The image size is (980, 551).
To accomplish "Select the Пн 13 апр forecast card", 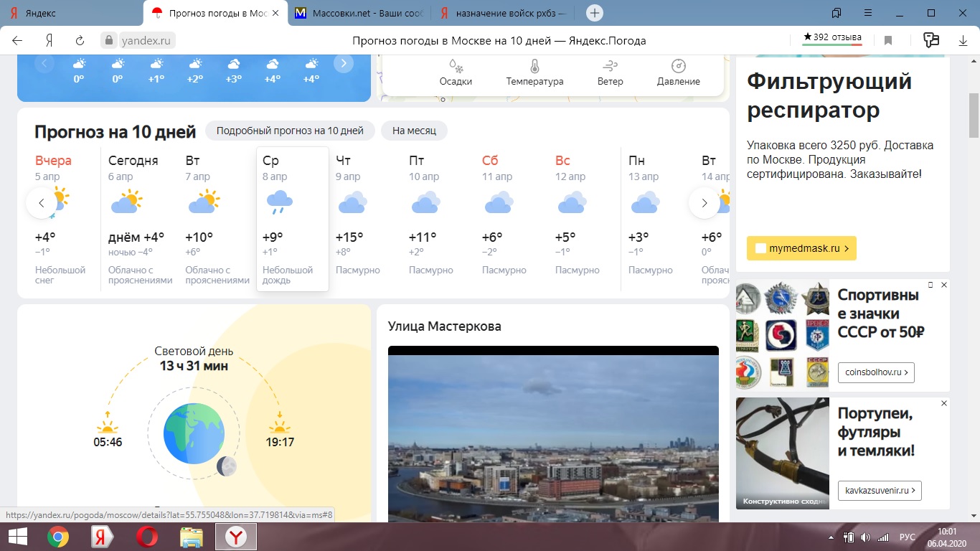I will pos(659,219).
